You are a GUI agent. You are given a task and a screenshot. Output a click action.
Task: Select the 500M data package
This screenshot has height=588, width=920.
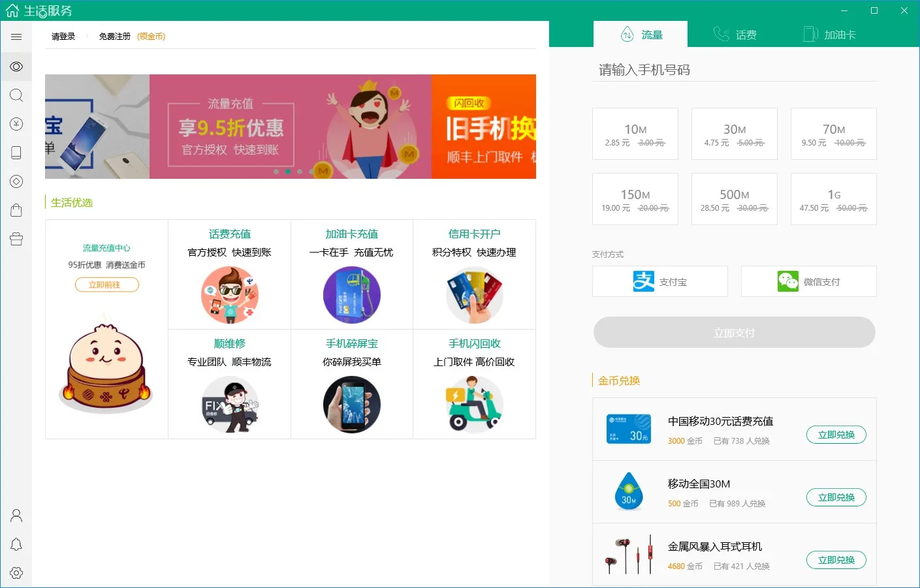(x=735, y=199)
